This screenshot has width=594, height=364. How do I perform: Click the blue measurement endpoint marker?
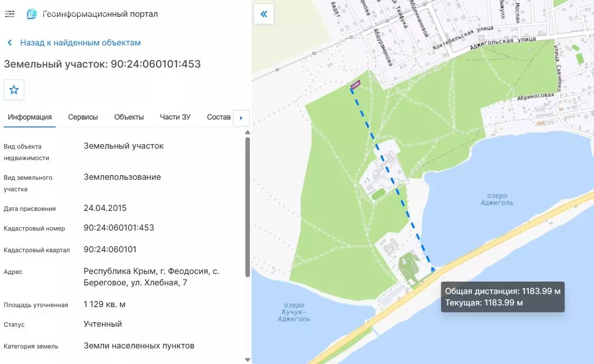click(x=433, y=270)
